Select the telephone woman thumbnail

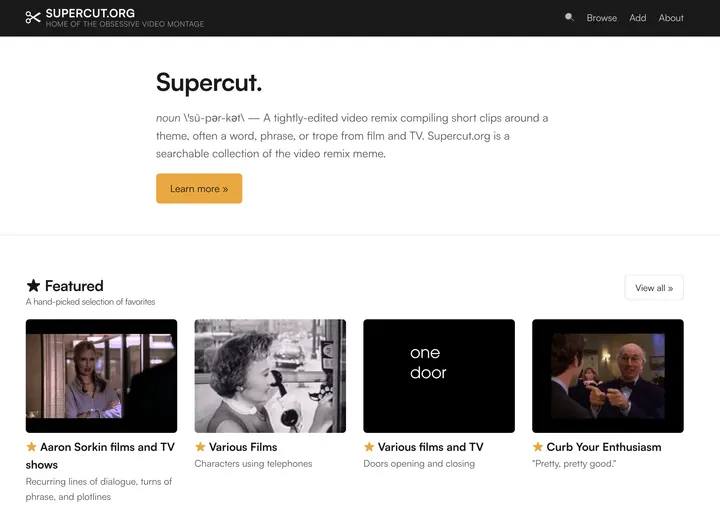tap(270, 376)
